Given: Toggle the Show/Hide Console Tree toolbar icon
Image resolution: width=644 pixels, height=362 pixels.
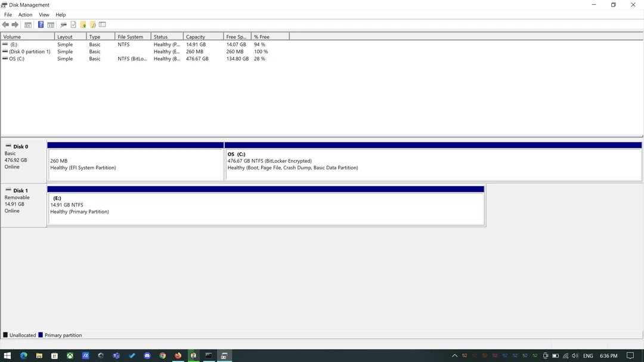Looking at the screenshot, I should (x=28, y=24).
